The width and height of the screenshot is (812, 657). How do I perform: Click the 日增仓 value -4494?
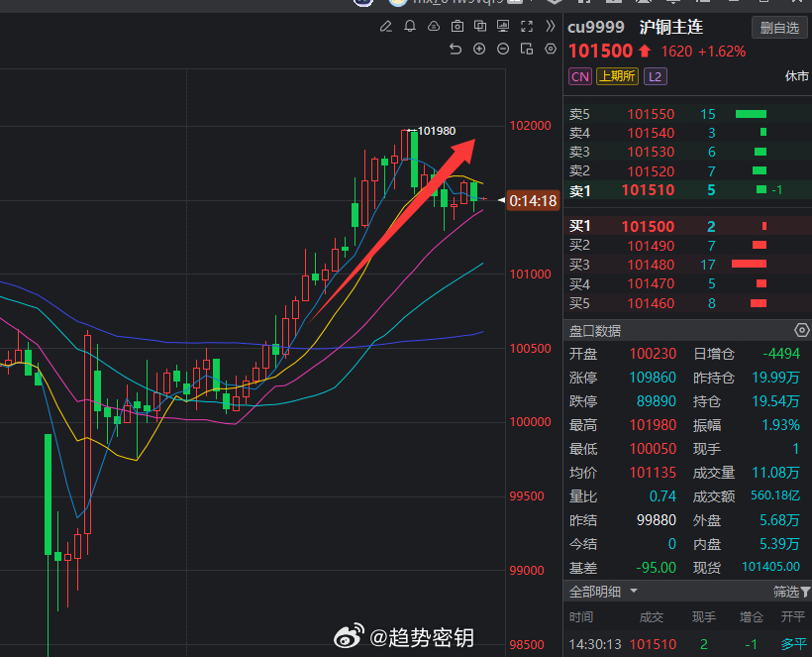(781, 354)
